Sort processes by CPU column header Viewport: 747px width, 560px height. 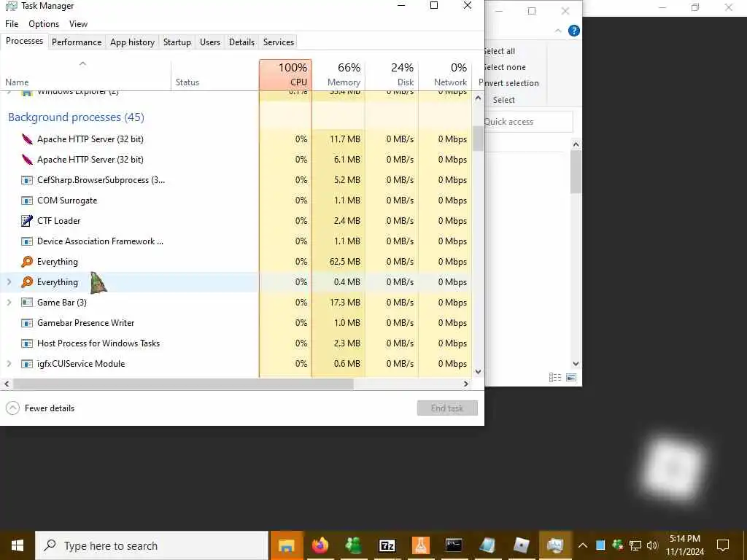point(286,74)
